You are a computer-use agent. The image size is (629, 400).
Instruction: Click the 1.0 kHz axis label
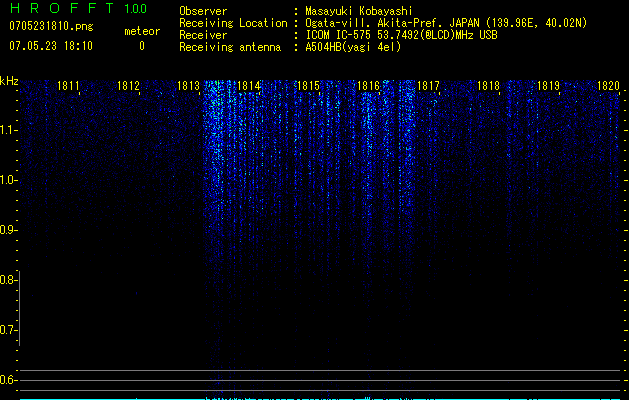pyautogui.click(x=8, y=181)
